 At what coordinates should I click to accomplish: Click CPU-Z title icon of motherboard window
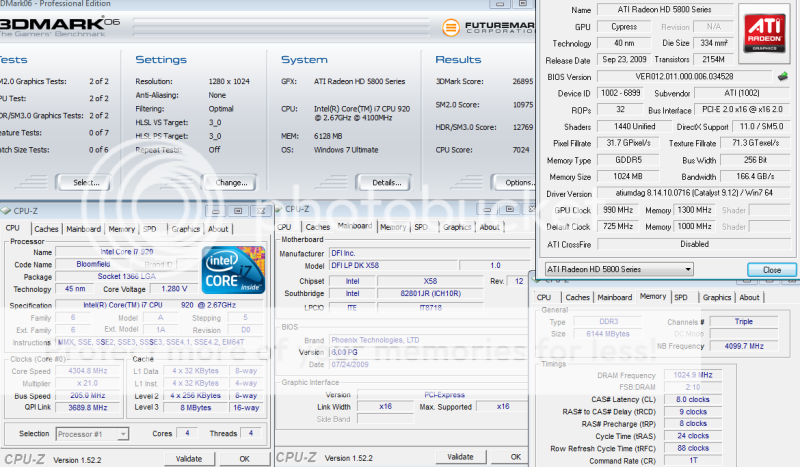click(279, 209)
